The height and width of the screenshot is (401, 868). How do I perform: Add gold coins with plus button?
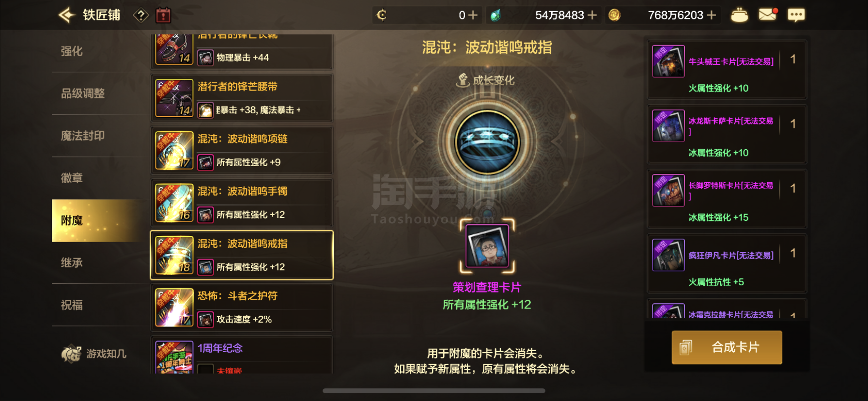tap(712, 15)
